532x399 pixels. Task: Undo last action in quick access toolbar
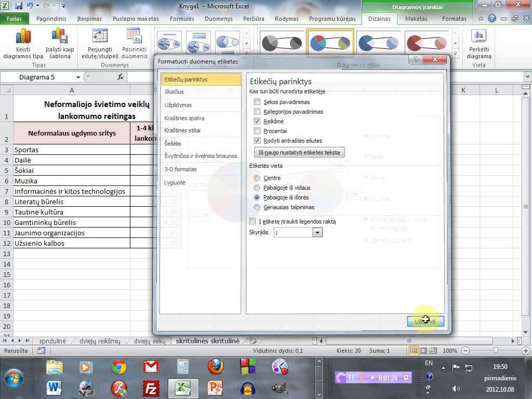click(x=30, y=5)
